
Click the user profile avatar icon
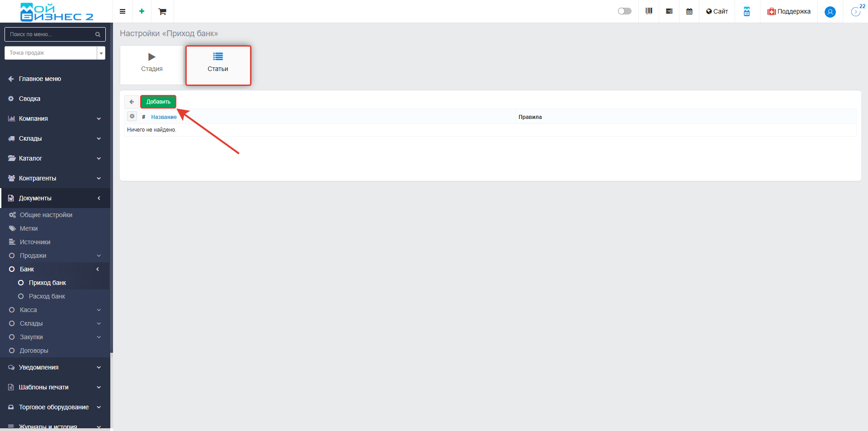[830, 12]
